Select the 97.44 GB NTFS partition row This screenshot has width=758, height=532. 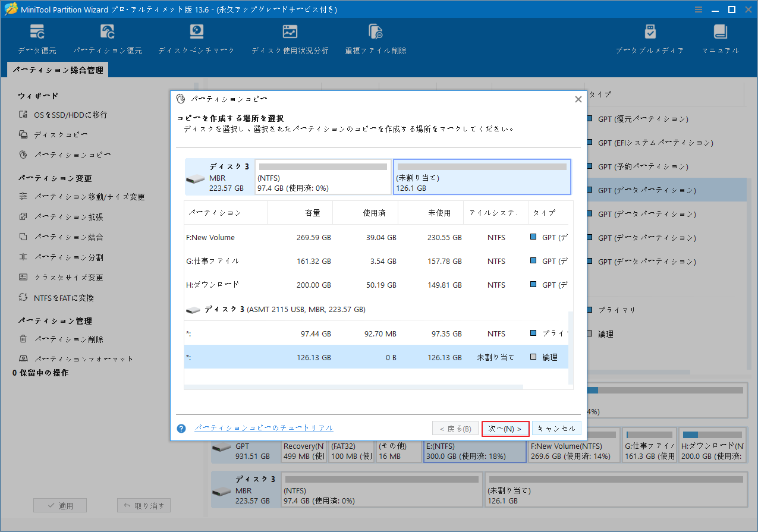[x=376, y=333]
